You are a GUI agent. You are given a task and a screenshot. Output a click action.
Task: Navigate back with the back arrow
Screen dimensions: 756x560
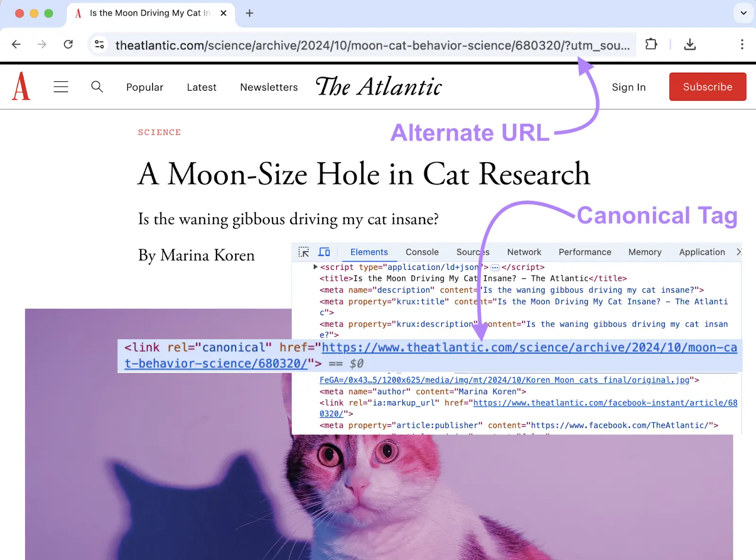pos(17,44)
